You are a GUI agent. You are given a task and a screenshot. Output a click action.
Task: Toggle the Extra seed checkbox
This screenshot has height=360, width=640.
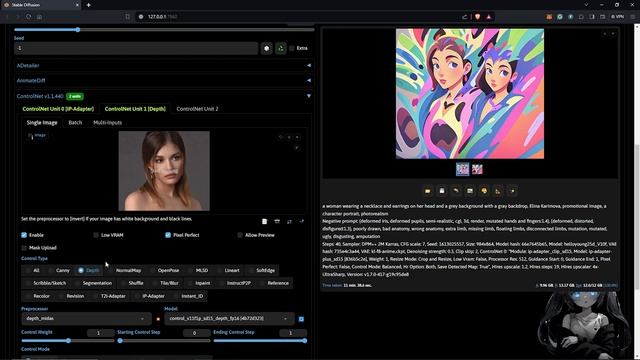(x=292, y=48)
